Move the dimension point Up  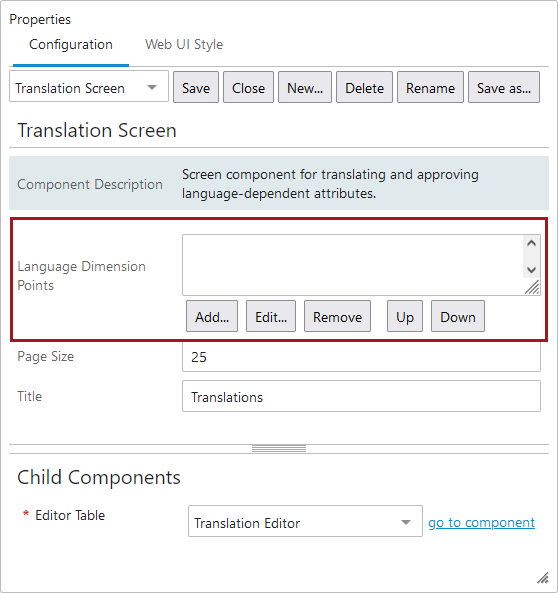405,316
